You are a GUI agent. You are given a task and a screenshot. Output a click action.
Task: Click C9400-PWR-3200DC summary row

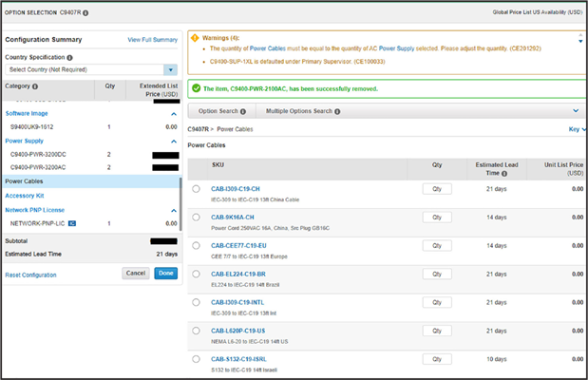point(91,155)
